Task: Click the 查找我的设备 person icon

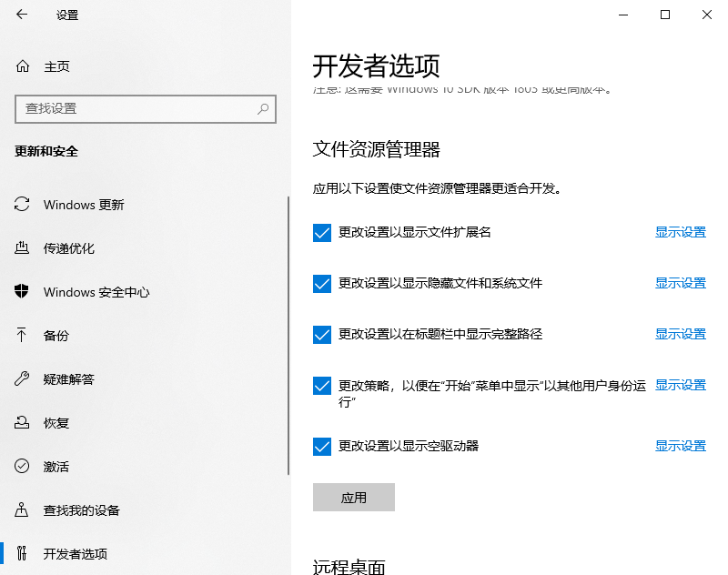Action: tap(22, 509)
